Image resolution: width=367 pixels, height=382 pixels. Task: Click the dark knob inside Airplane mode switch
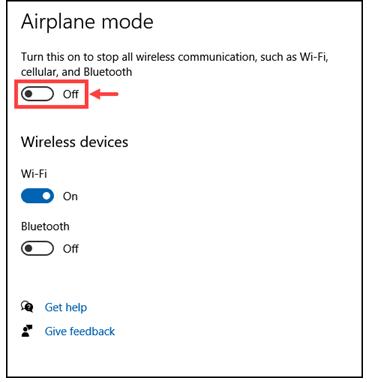click(29, 94)
